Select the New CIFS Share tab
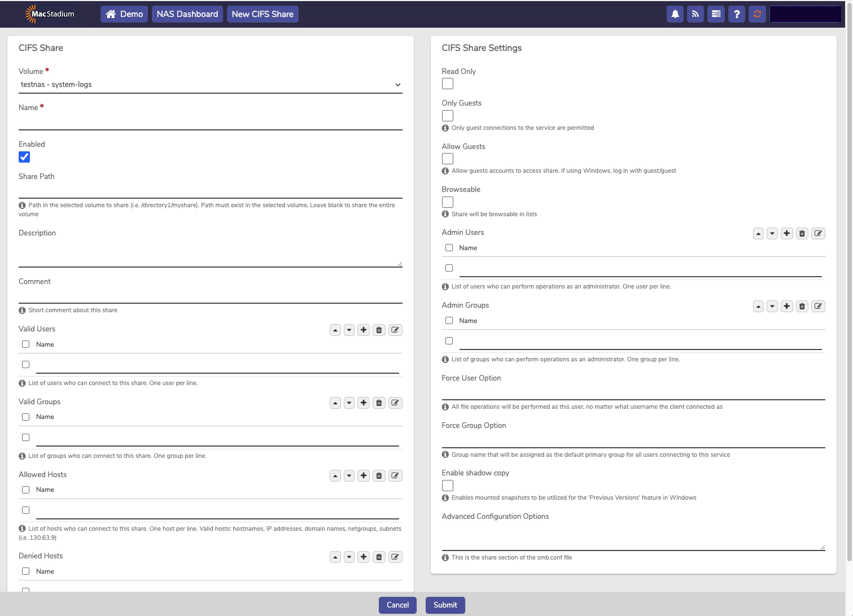Screen dimensions: 853x616 pos(263,14)
